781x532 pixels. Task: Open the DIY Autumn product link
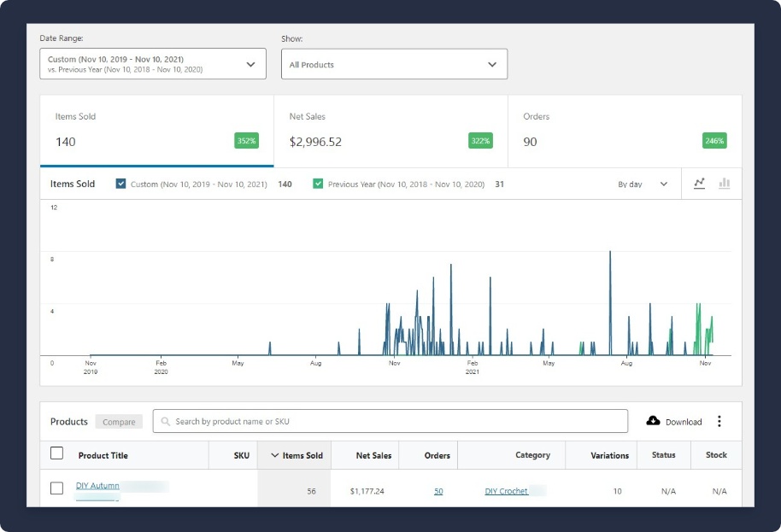click(97, 486)
